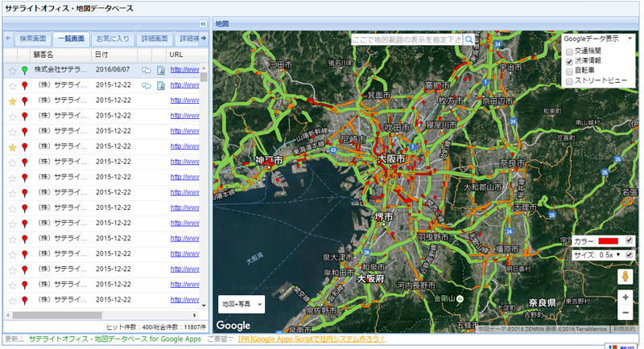Enable the 交通機関 transit layer checkbox
Image resolution: width=644 pixels, height=349 pixels.
(569, 51)
